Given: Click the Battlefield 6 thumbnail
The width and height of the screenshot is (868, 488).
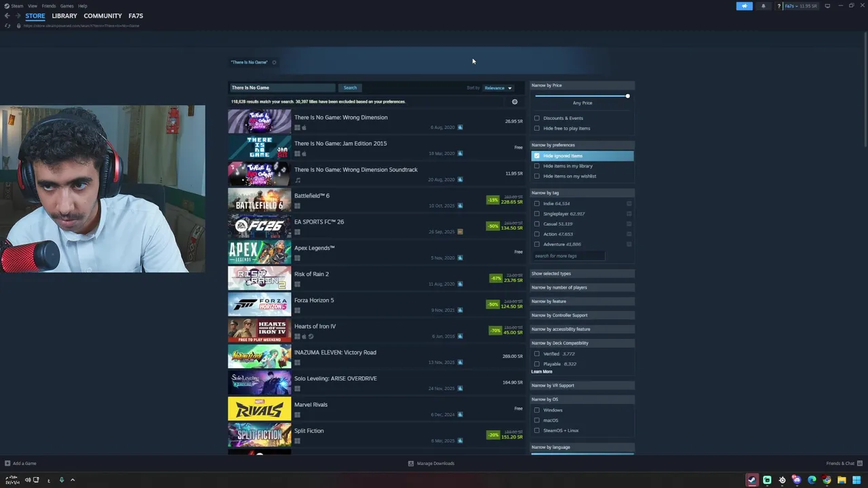Looking at the screenshot, I should tap(259, 200).
